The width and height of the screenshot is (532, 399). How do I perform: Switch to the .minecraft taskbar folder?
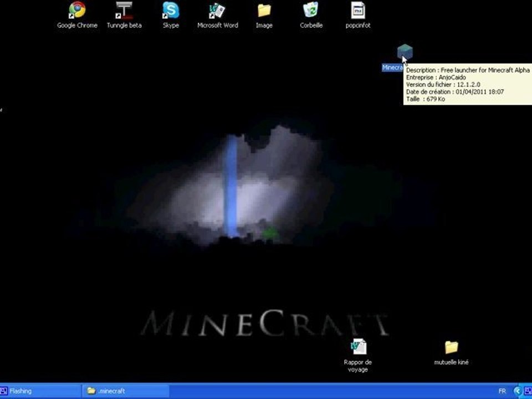(x=126, y=391)
